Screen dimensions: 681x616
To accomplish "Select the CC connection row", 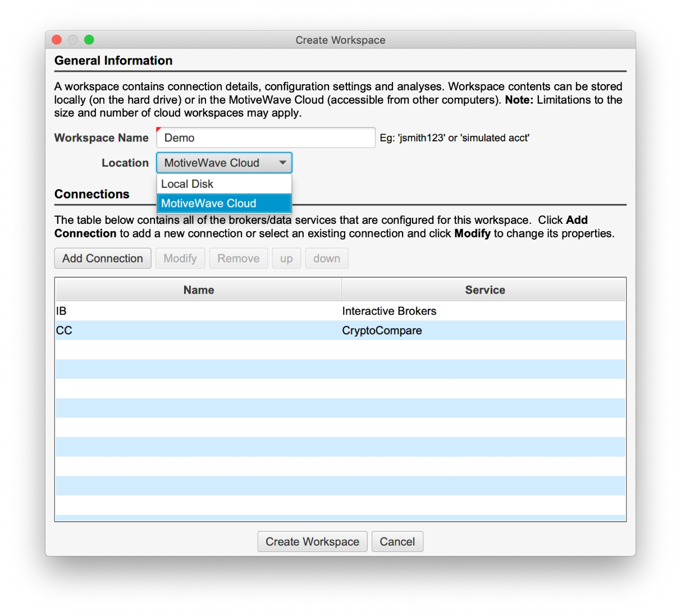I will 340,331.
